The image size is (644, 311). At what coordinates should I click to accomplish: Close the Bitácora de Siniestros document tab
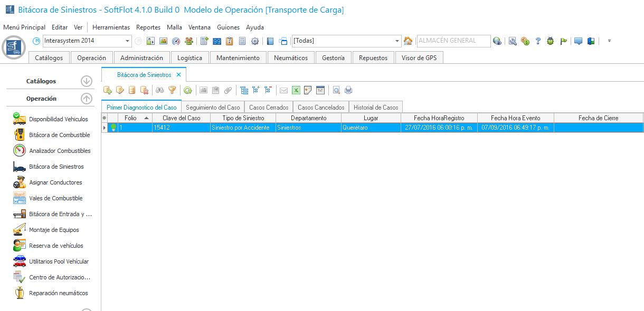179,75
